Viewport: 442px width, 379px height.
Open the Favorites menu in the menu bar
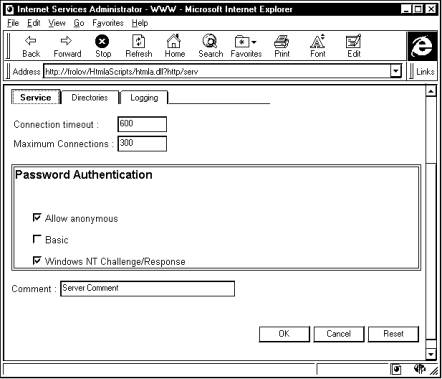[108, 23]
